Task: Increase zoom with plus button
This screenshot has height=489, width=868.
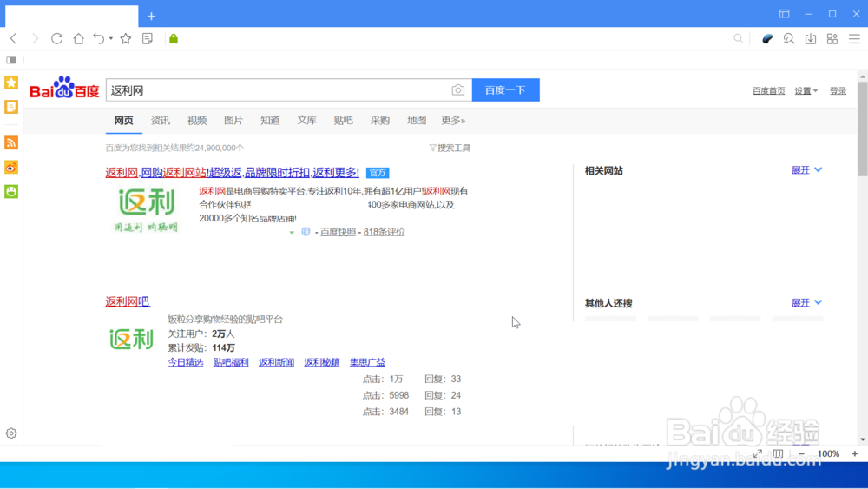Action: pos(855,453)
